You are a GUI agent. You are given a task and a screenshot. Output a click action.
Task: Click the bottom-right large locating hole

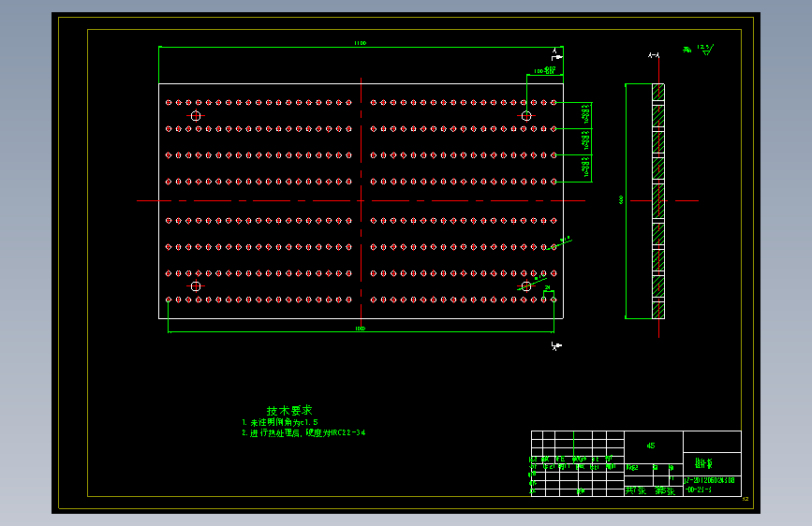[x=526, y=285]
